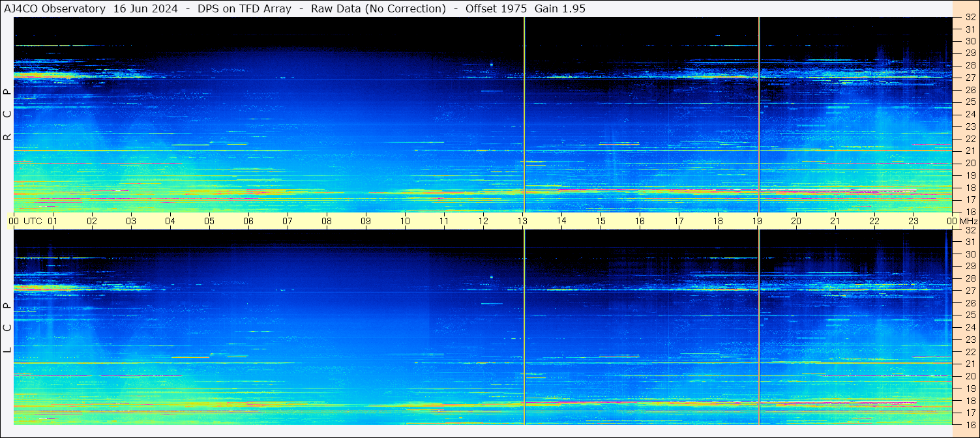This screenshot has height=438, width=980.
Task: Pick the 15 hour label on time axis
Action: pyautogui.click(x=601, y=221)
